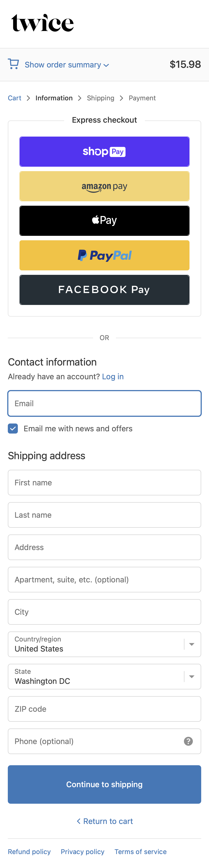The image size is (209, 868).
Task: Click the phone field help icon
Action: (188, 741)
